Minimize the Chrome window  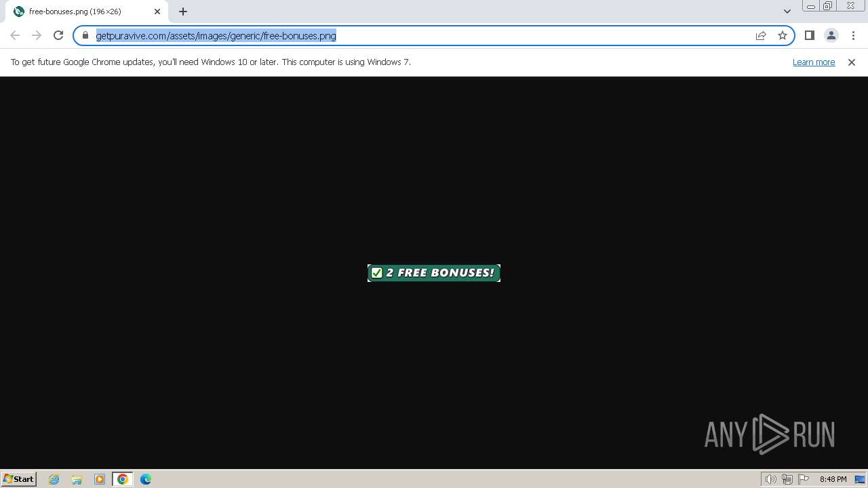click(810, 6)
